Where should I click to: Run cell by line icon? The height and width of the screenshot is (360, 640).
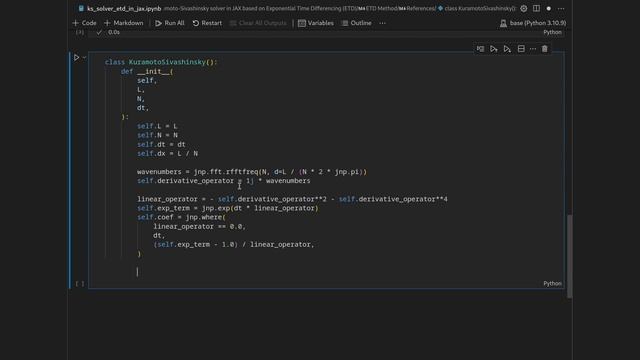(x=480, y=49)
